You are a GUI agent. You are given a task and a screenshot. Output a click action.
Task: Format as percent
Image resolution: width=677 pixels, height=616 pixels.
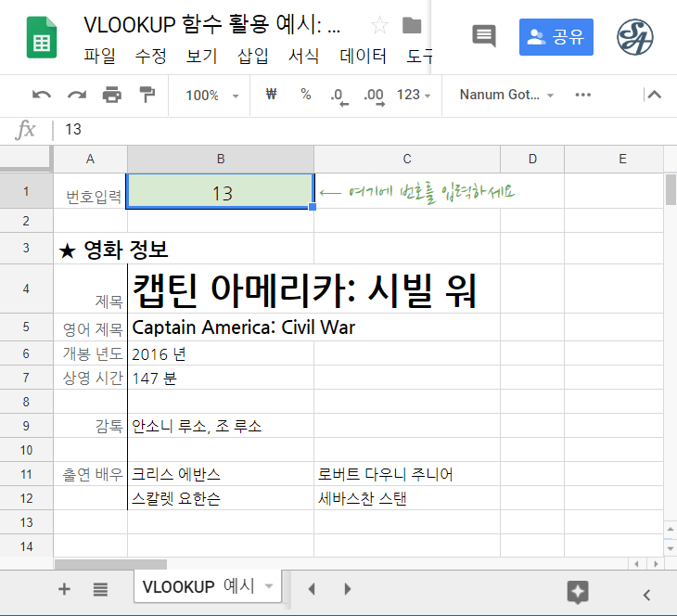point(306,95)
